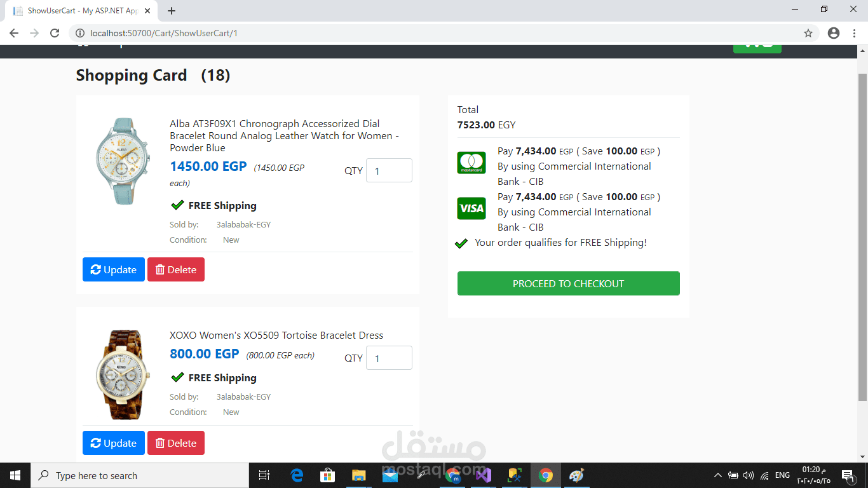This screenshot has height=488, width=868.
Task: Show hidden system tray icons
Action: [718, 475]
